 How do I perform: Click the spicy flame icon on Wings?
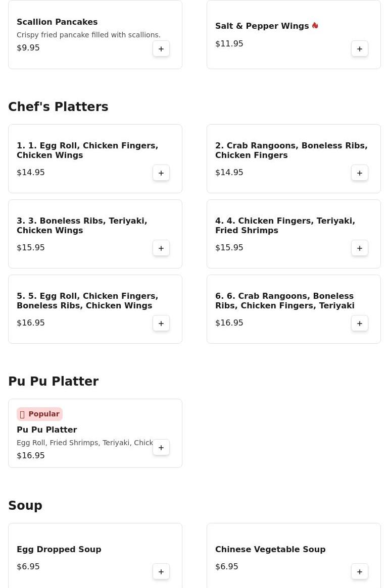[315, 26]
